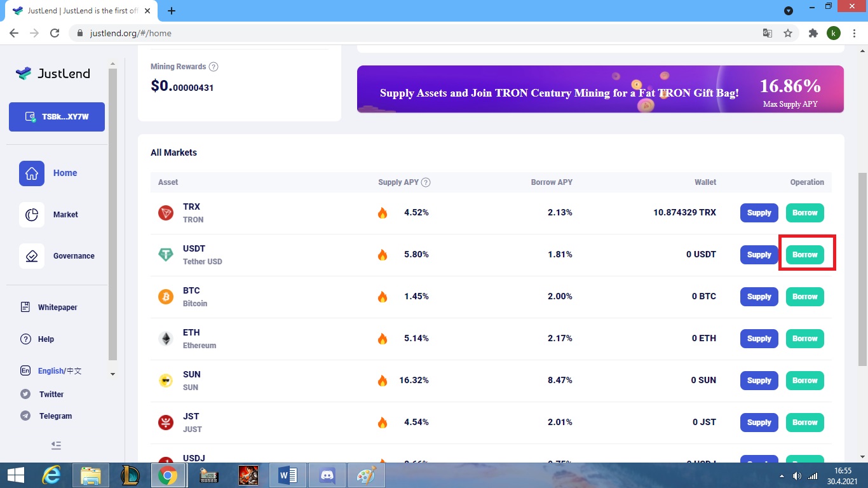This screenshot has height=488, width=868.
Task: Open File Explorer from the taskbar
Action: pos(91,475)
